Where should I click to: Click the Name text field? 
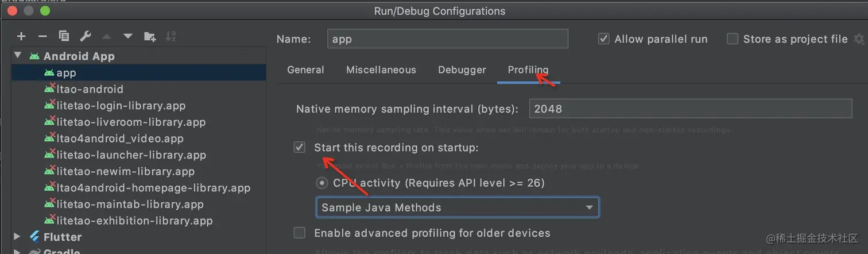(x=447, y=39)
